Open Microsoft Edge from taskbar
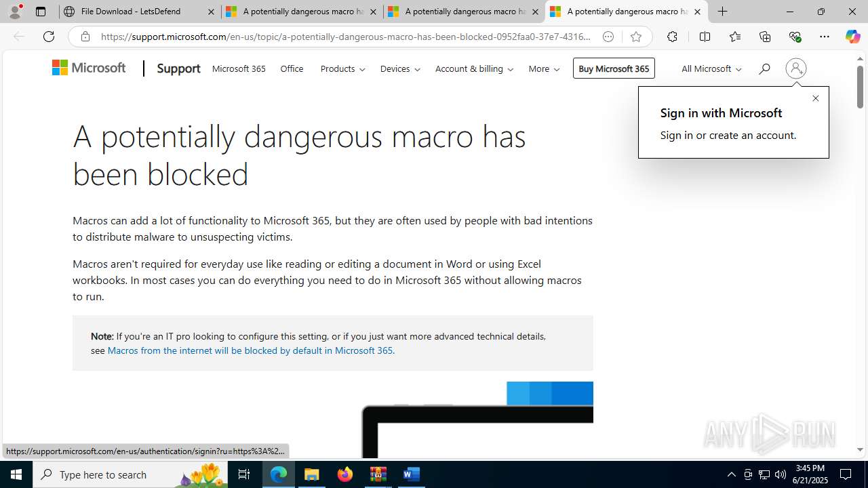The height and width of the screenshot is (488, 868). pos(279,474)
